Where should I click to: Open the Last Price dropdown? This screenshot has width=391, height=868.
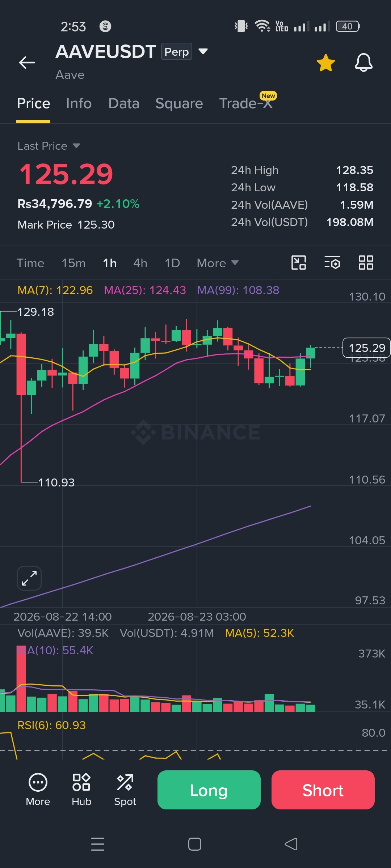(49, 146)
